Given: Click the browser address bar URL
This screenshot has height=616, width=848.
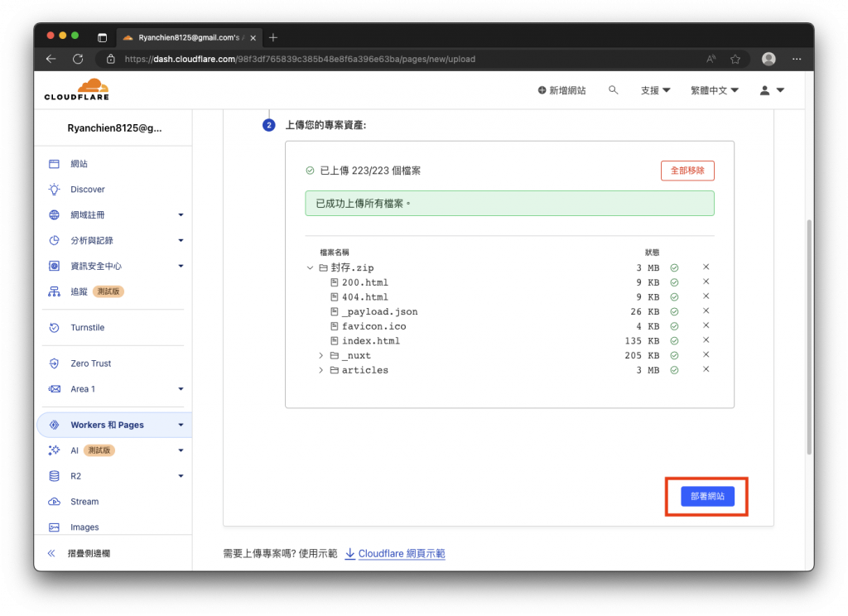Looking at the screenshot, I should tap(300, 59).
